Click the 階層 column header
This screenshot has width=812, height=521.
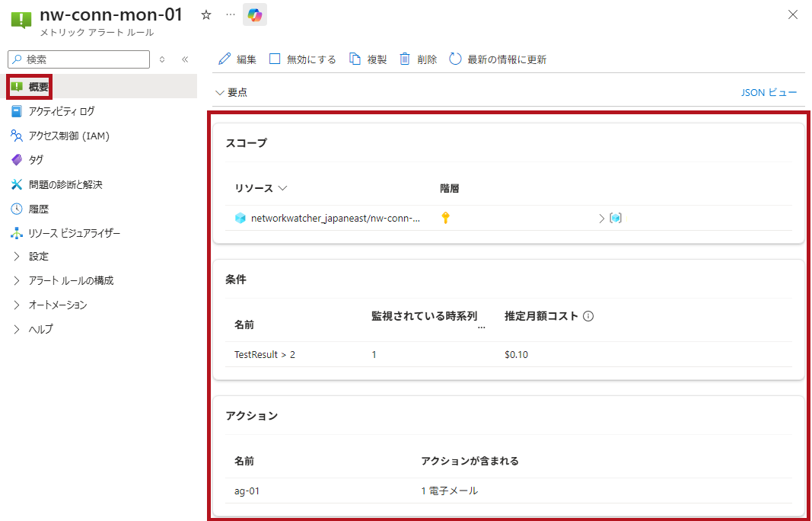tap(450, 188)
